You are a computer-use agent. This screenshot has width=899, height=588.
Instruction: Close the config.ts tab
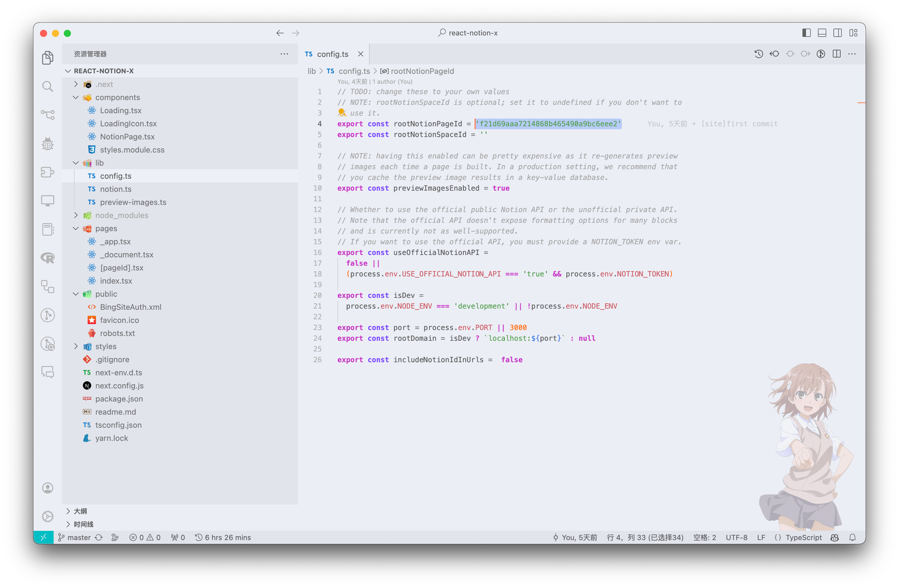[360, 54]
